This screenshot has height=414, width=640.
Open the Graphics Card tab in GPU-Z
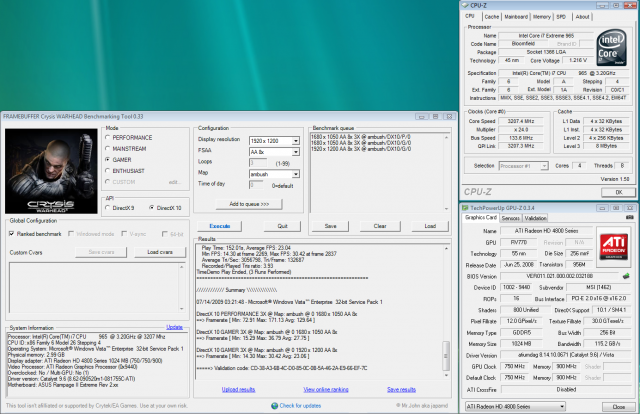481,217
